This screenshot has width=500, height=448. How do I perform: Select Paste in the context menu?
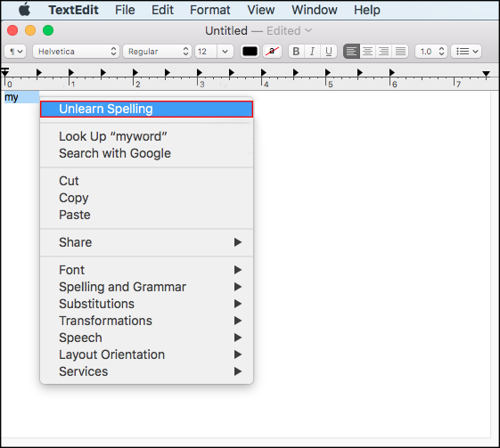(147, 215)
